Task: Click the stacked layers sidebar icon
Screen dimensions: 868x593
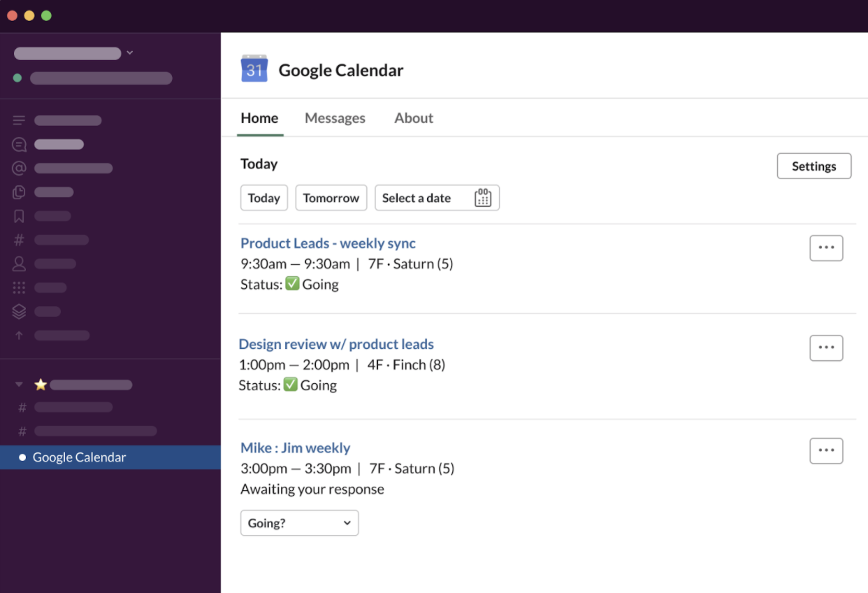Action: tap(19, 311)
